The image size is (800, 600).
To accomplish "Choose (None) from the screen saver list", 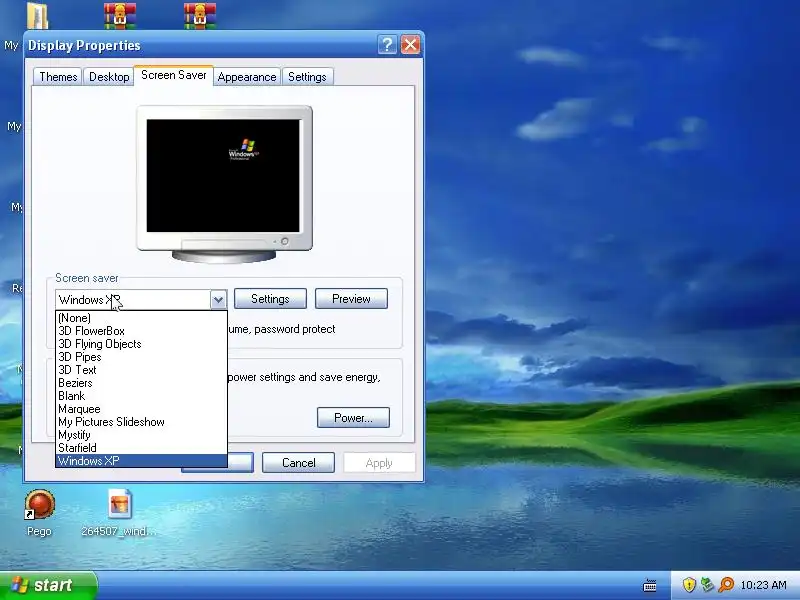I will click(141, 318).
